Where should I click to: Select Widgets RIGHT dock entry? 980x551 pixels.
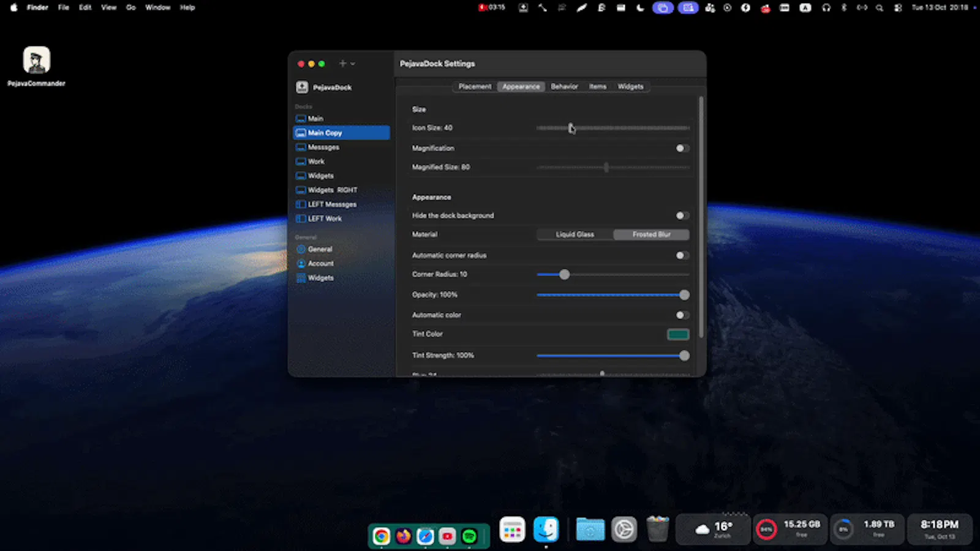(341, 190)
